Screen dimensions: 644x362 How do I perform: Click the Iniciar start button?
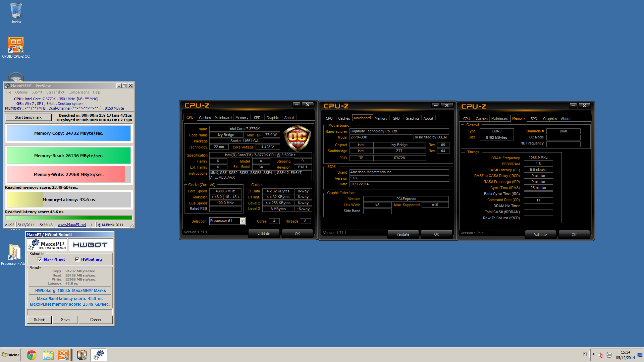tap(11, 355)
